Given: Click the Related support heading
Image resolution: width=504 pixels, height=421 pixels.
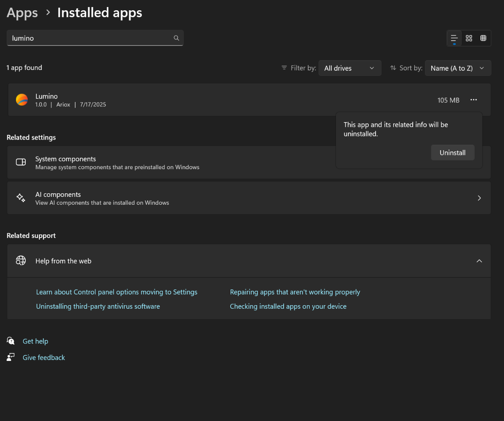Looking at the screenshot, I should [x=31, y=236].
